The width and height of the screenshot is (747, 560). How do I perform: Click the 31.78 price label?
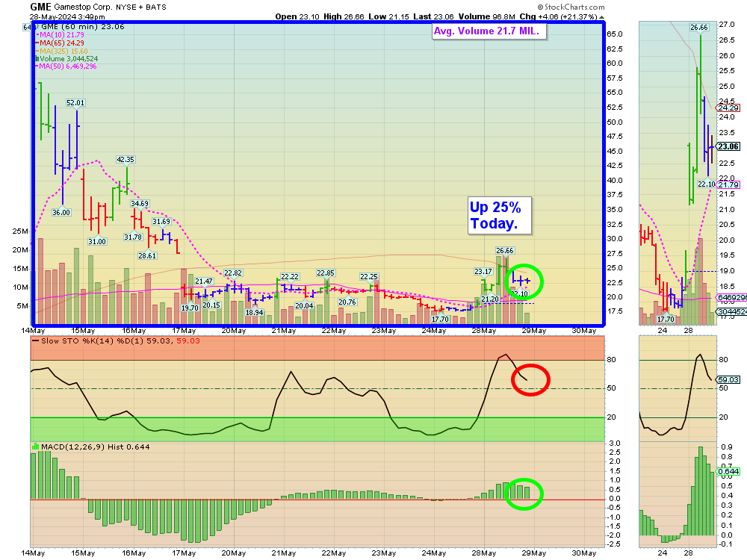[x=133, y=237]
